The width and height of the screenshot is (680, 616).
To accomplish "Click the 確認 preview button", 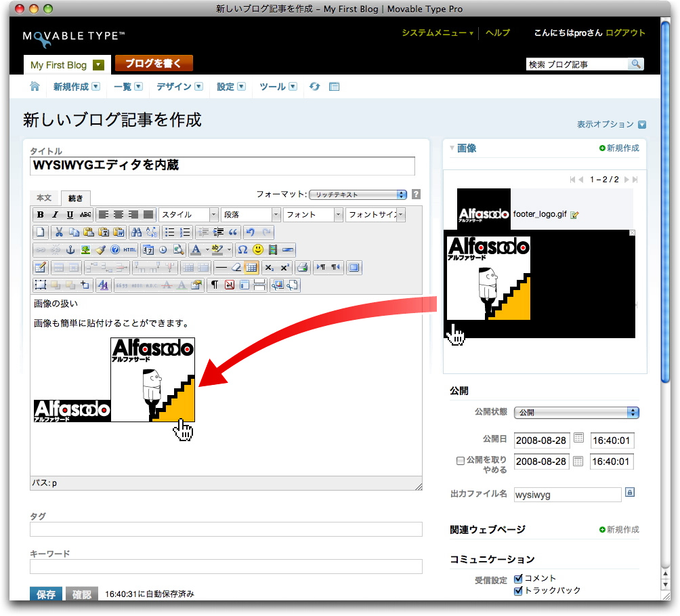I will point(81,594).
